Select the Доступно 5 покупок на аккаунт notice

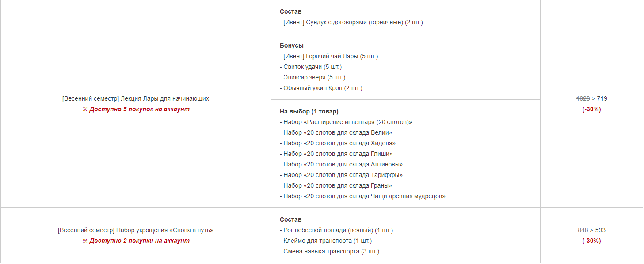(136, 109)
